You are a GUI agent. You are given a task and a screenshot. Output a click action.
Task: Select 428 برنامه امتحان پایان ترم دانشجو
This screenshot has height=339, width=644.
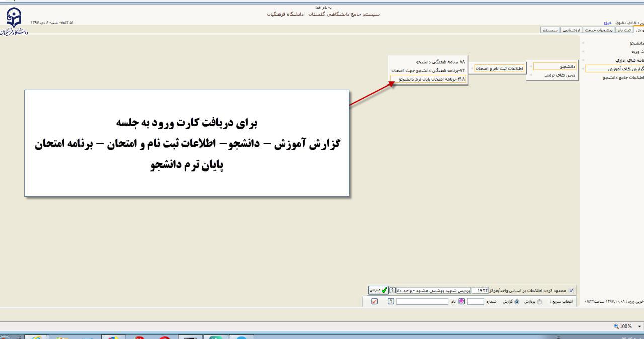click(429, 79)
